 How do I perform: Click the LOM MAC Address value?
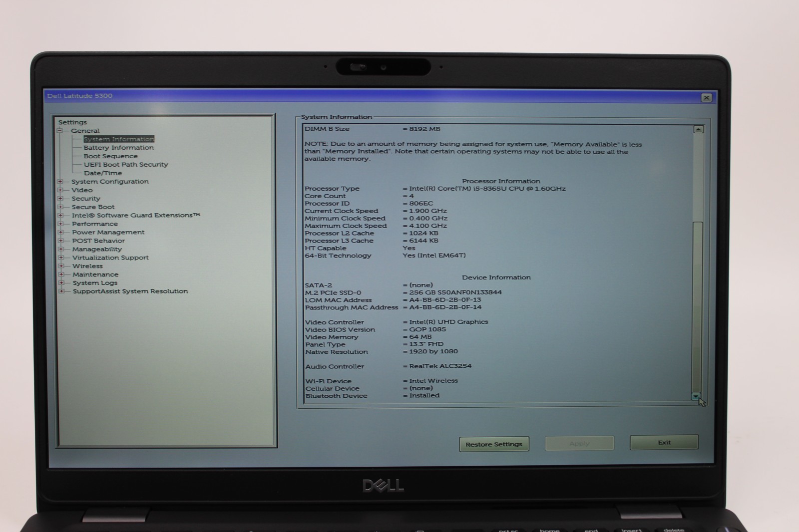pos(445,300)
